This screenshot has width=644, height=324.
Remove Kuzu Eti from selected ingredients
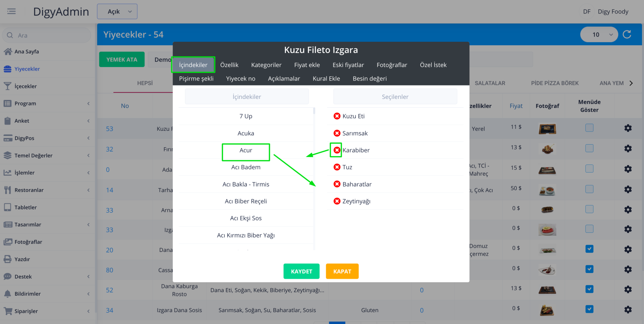tap(337, 116)
